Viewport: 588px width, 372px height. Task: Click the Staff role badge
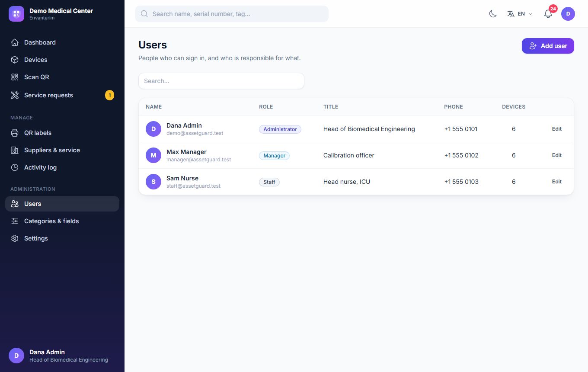(x=269, y=182)
